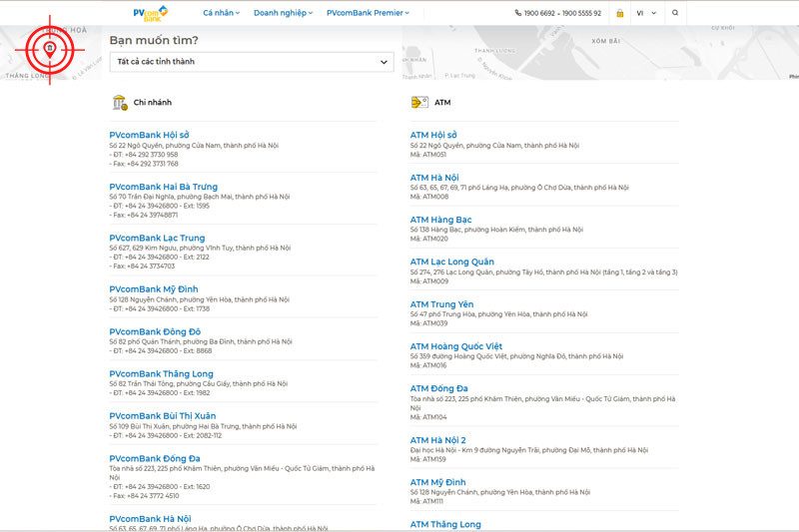Open the VI language dropdown
The width and height of the screenshot is (799, 532).
(646, 13)
